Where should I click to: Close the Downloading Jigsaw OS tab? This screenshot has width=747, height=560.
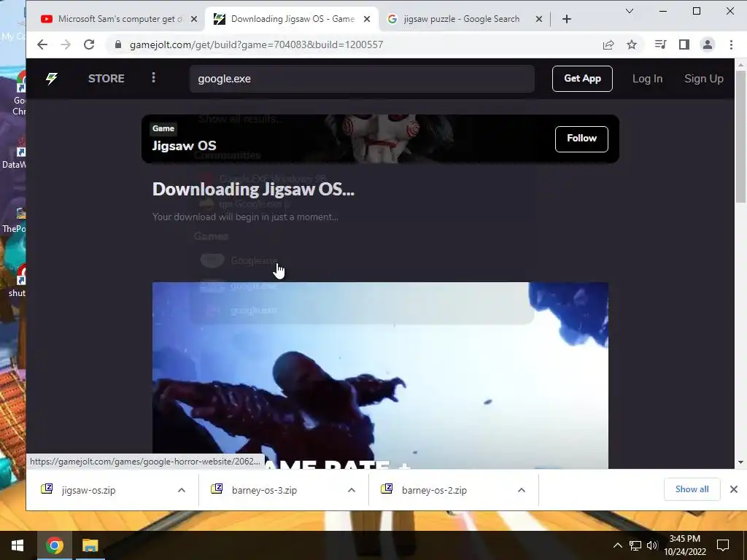tap(367, 19)
